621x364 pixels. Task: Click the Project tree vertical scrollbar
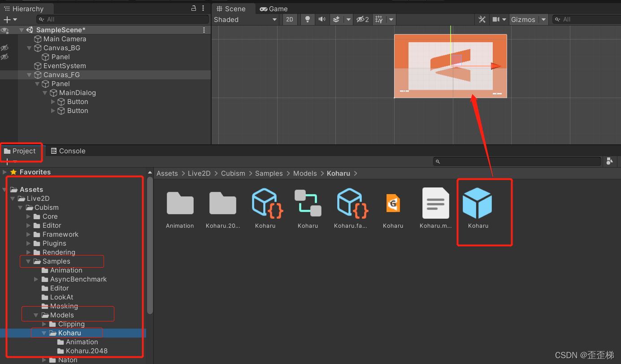click(150, 245)
